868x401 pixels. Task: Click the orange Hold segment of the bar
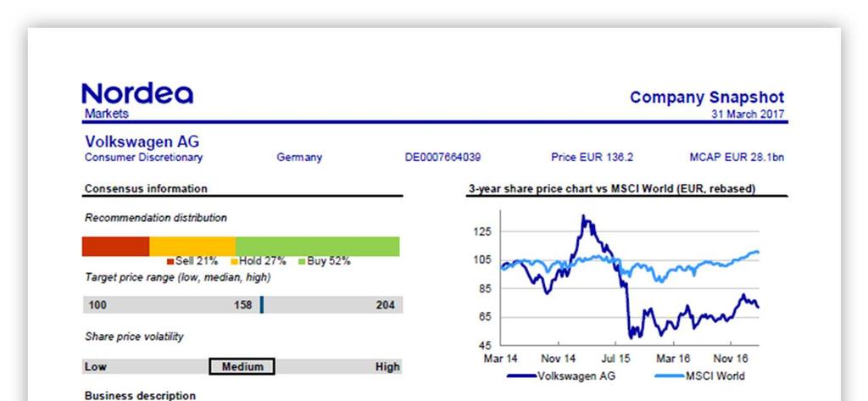pos(192,247)
